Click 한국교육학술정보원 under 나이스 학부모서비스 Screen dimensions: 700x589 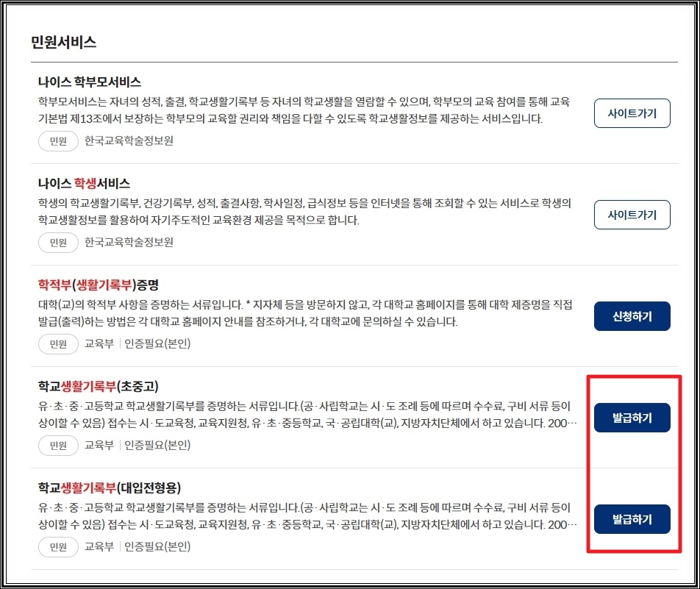(129, 140)
